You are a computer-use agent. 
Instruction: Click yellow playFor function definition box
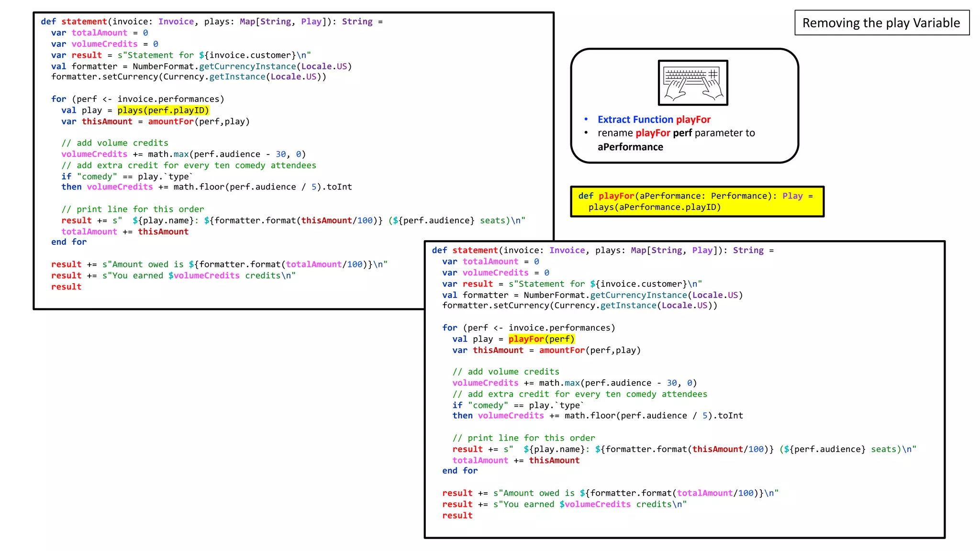pos(697,201)
